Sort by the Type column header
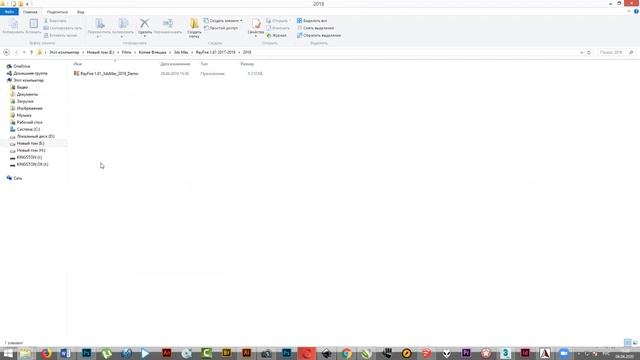Screen dimensions: 640x360 tap(204, 64)
